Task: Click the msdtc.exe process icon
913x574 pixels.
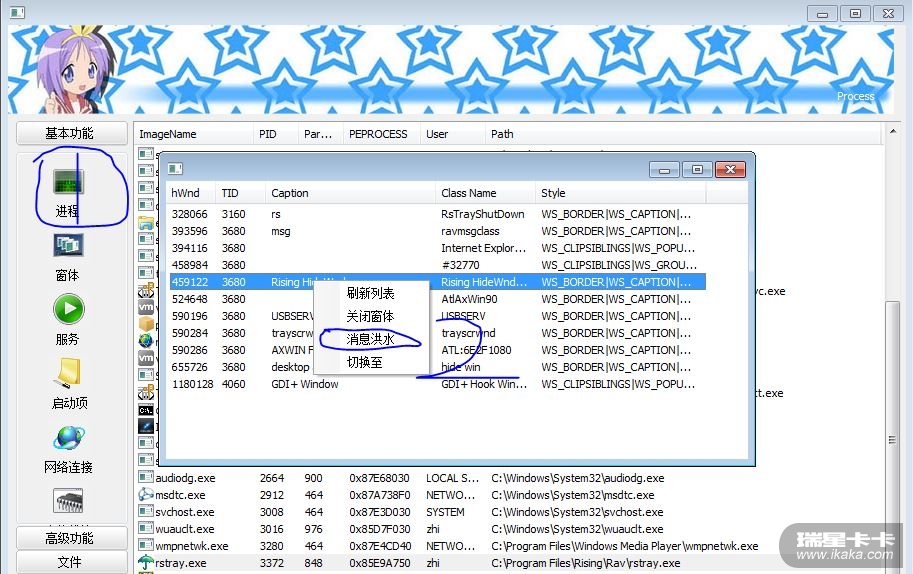Action: pyautogui.click(x=146, y=494)
